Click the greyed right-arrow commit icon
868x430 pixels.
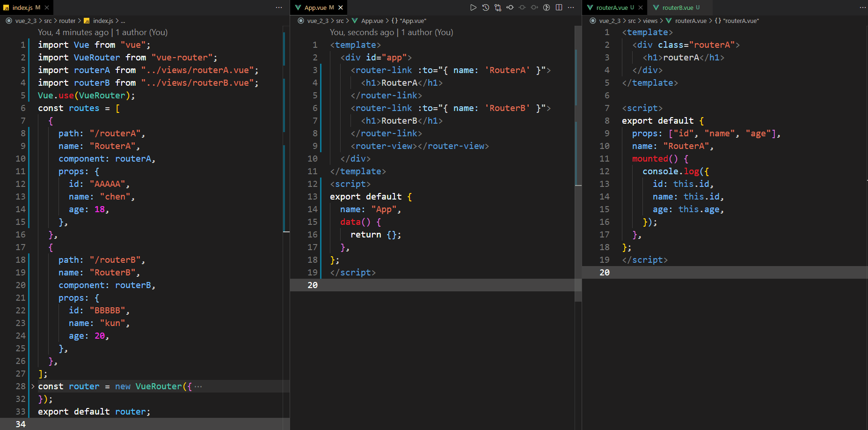534,7
